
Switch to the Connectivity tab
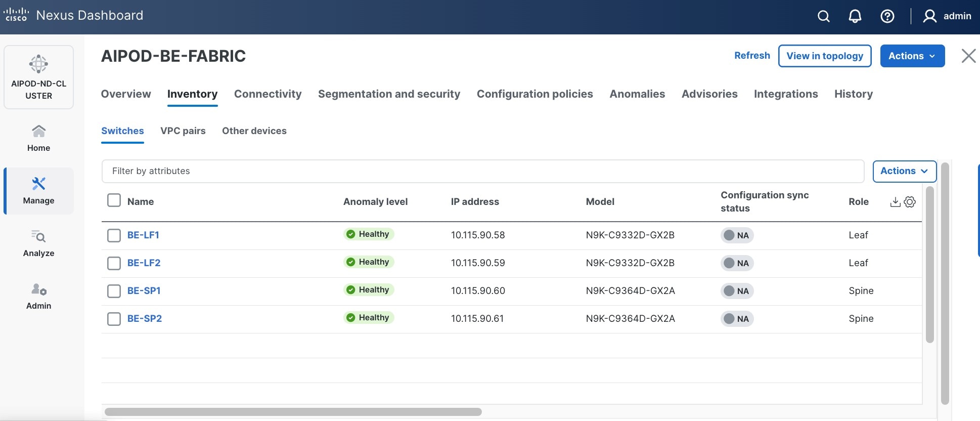(x=268, y=94)
